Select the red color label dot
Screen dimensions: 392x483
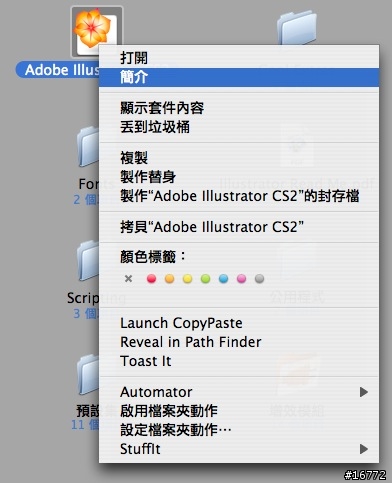(151, 279)
